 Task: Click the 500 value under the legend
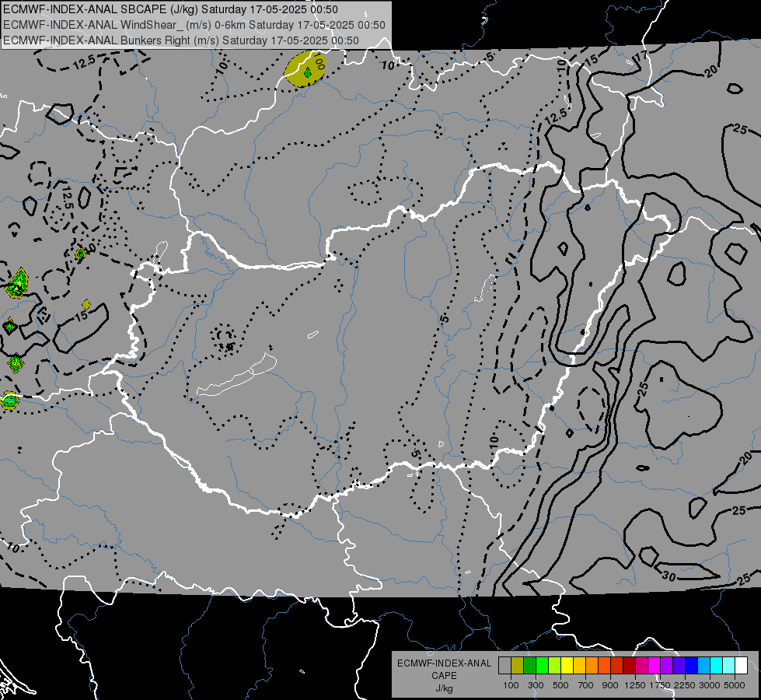560,685
